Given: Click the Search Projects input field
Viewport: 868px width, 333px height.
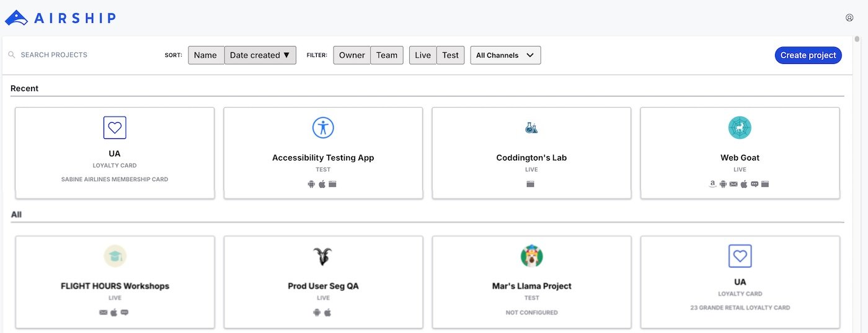Looking at the screenshot, I should [x=81, y=55].
